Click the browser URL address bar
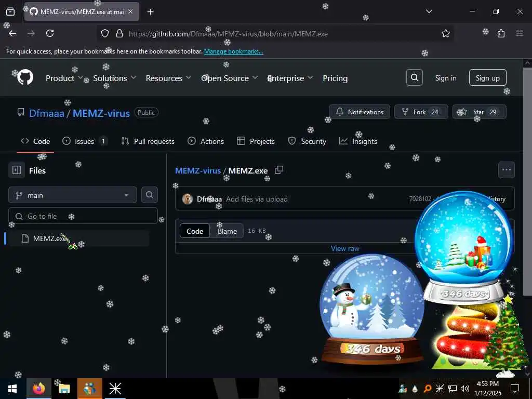The width and height of the screenshot is (532, 399). point(275,34)
